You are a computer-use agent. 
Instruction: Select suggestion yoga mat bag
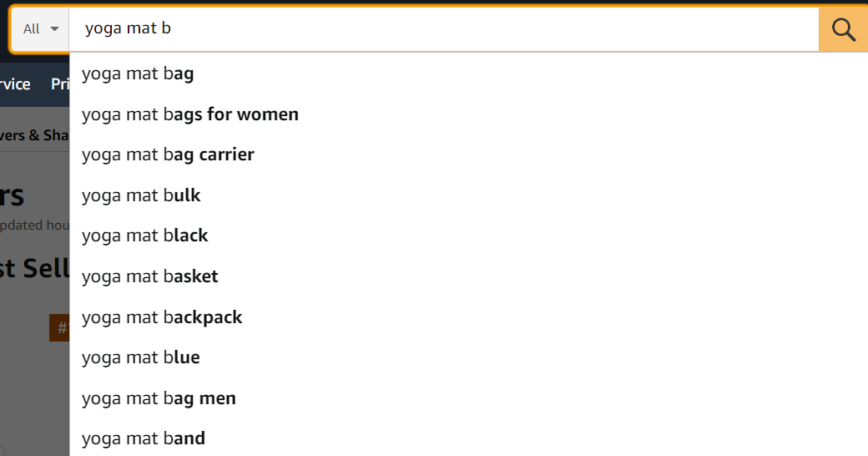[x=468, y=73]
